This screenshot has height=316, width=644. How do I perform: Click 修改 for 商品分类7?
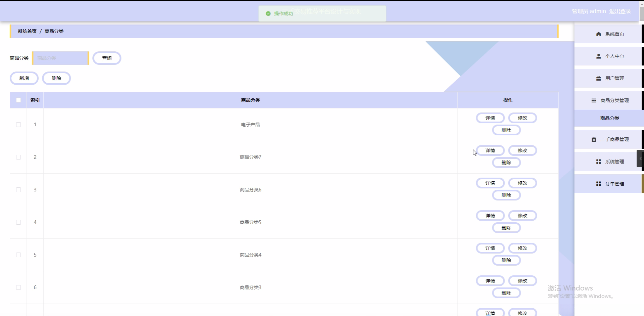pos(522,150)
